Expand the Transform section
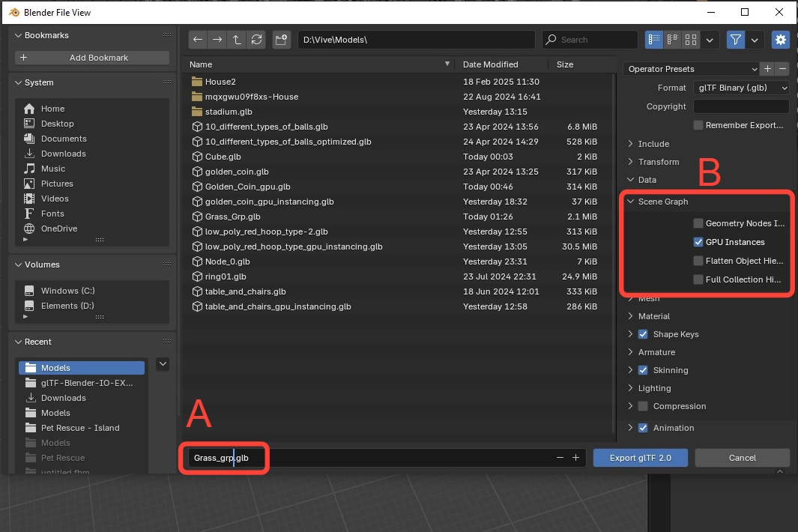798x532 pixels. pyautogui.click(x=658, y=162)
